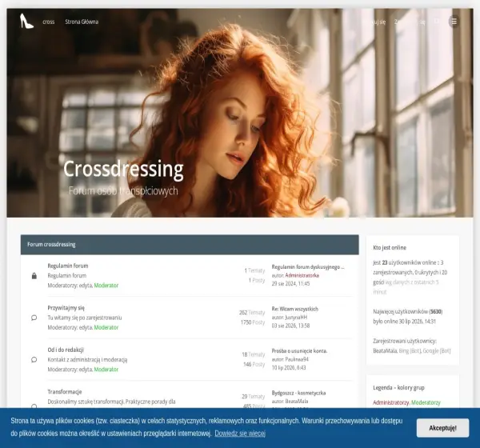Click the date '03 sie 2026, 13:58'
This screenshot has height=448, width=480.
(x=290, y=326)
